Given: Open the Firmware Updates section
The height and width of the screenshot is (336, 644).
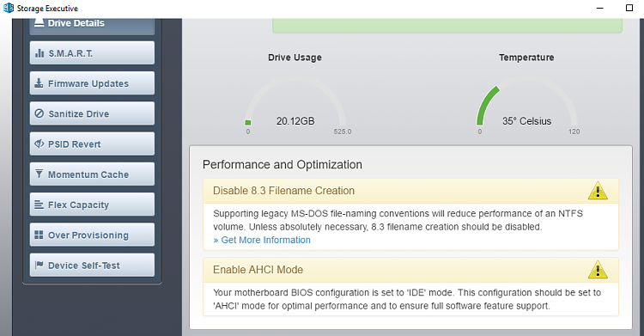Looking at the screenshot, I should pyautogui.click(x=92, y=83).
